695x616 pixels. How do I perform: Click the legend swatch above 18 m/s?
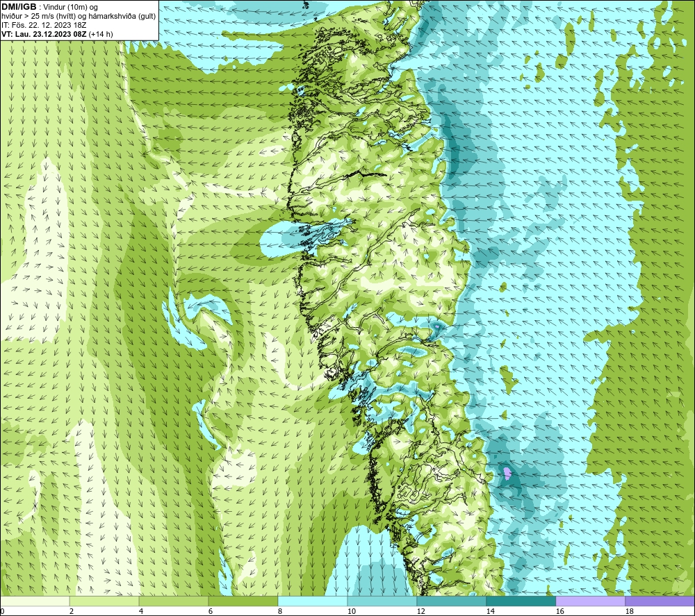(x=660, y=601)
